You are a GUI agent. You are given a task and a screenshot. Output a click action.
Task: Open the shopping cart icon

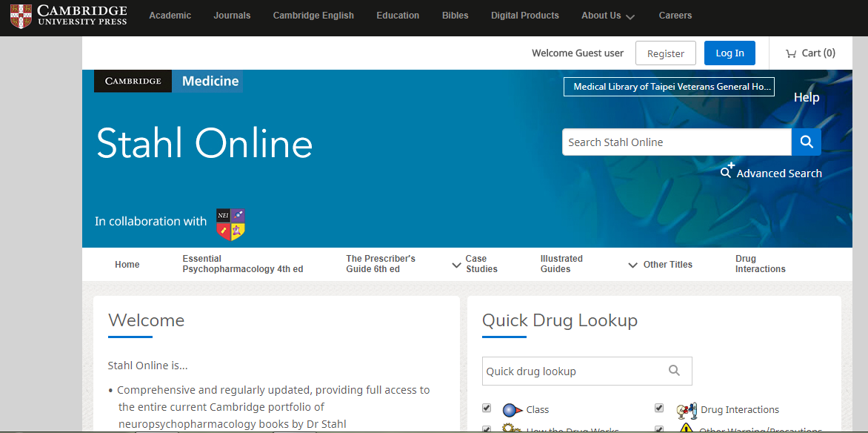tap(790, 53)
